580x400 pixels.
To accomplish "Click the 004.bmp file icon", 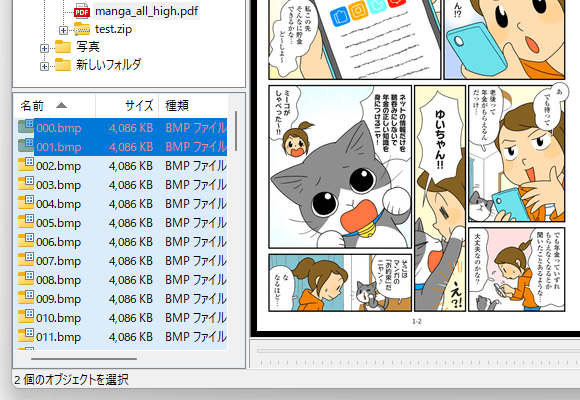I will (26, 202).
